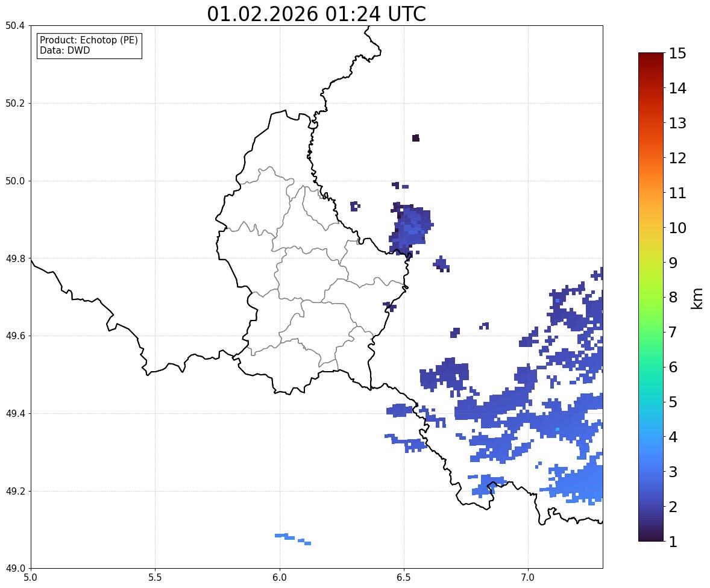710x588 pixels.
Task: Click the longitude label '7.0'
Action: click(x=528, y=578)
